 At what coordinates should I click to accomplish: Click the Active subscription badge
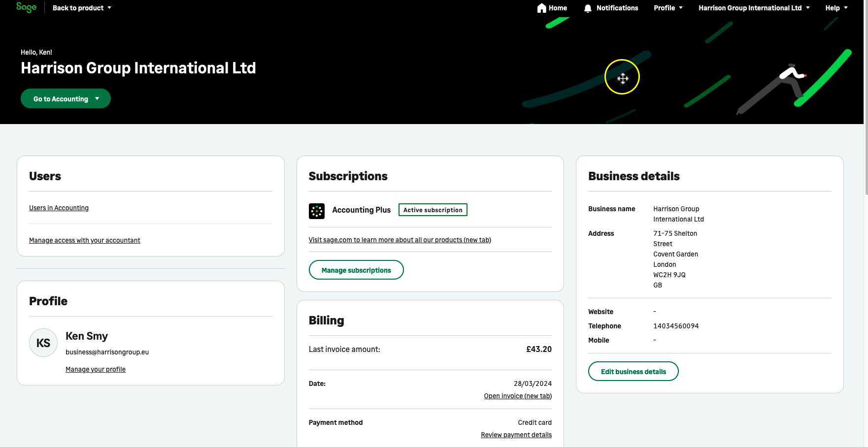(x=433, y=210)
